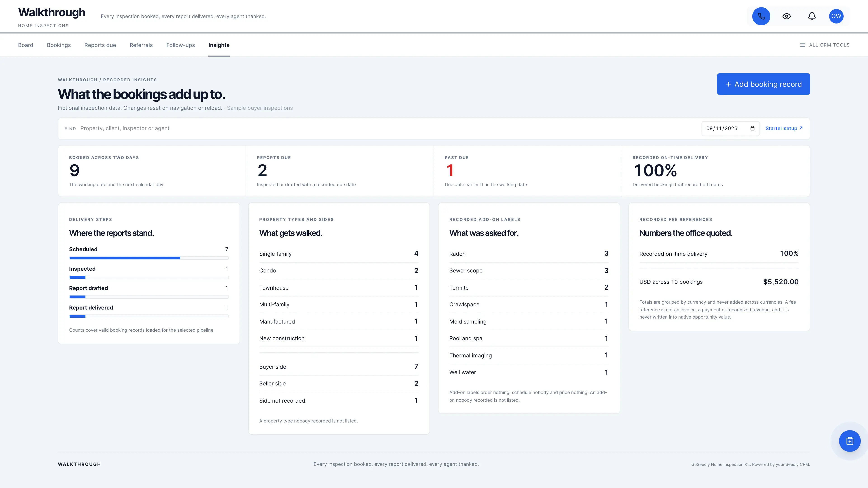868x488 pixels.
Task: Click the red Past due count 1
Action: (450, 170)
